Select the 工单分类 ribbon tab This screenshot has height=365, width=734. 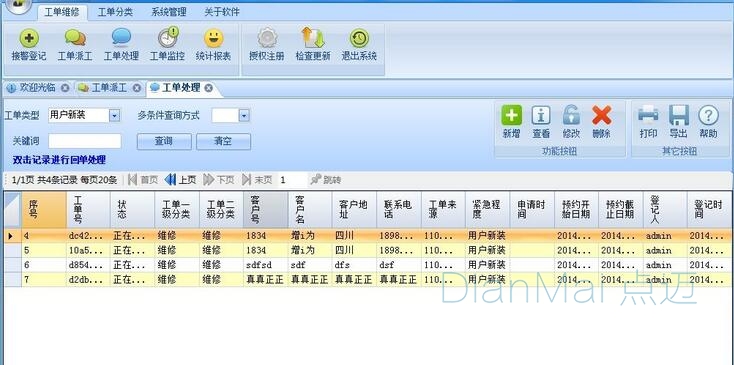coord(115,12)
